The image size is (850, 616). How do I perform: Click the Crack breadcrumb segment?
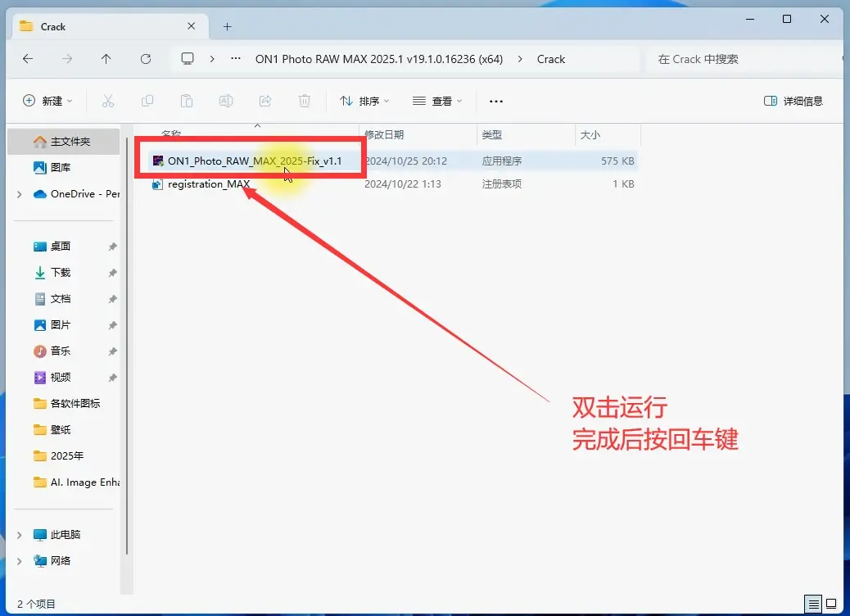[x=551, y=59]
